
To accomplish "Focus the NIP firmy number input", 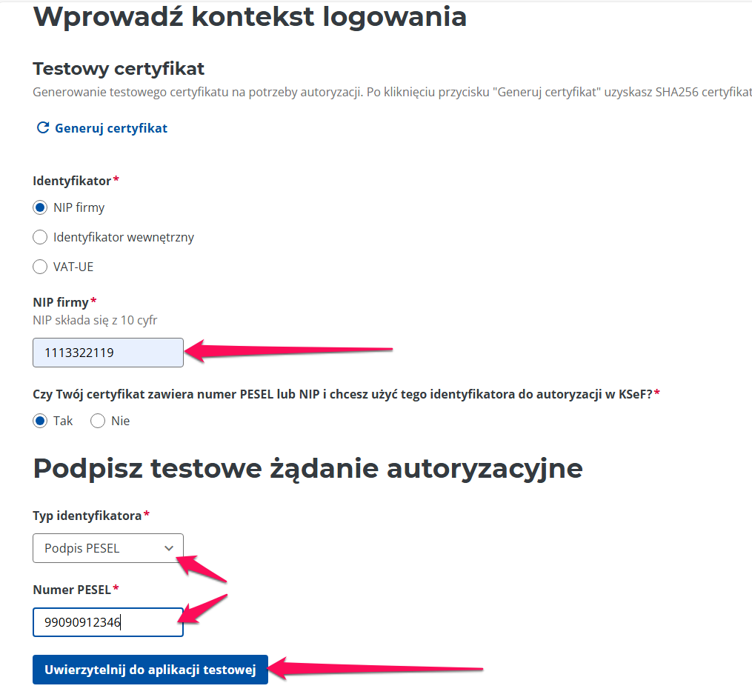I will [108, 353].
